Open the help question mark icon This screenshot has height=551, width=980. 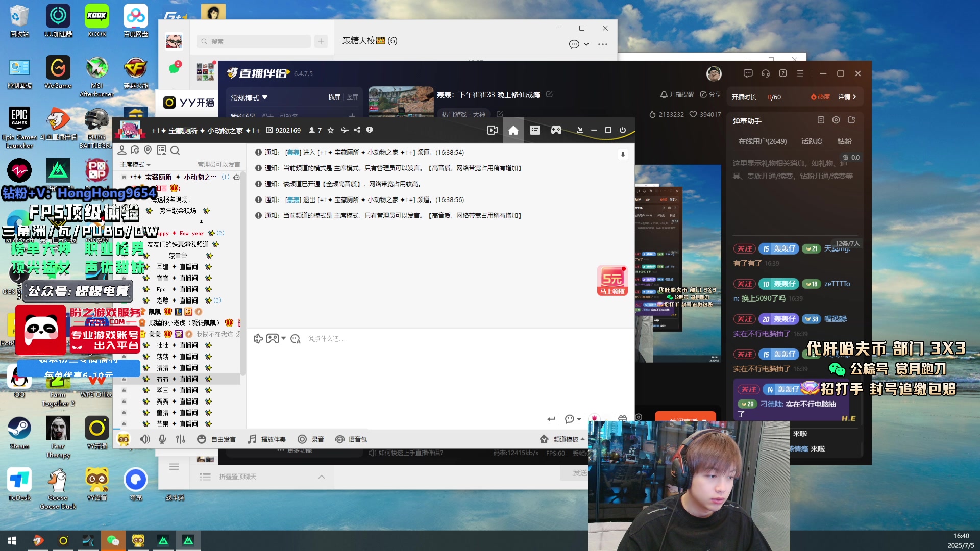pyautogui.click(x=783, y=73)
